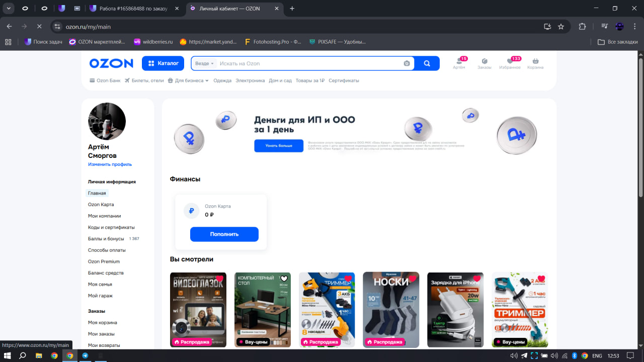Screen dimensions: 644x362
Task: Go to Ozon Банк link
Action: coord(105,80)
